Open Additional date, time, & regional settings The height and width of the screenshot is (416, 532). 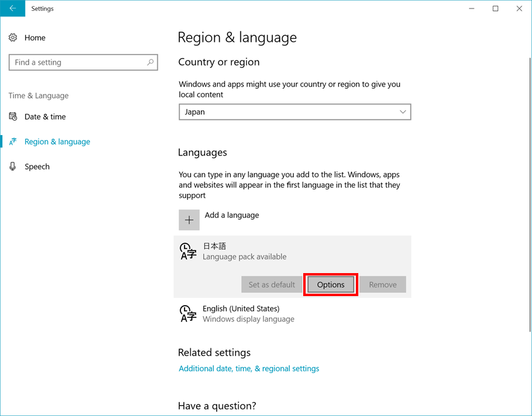tap(249, 369)
